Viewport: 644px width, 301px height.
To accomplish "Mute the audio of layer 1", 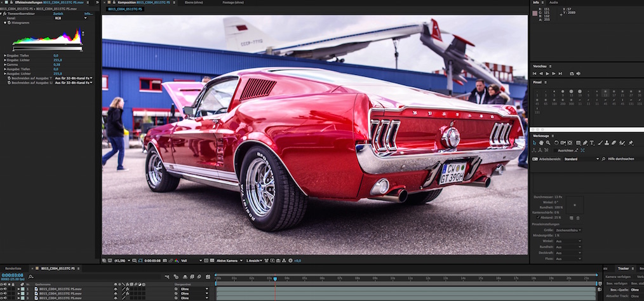I will (6, 289).
